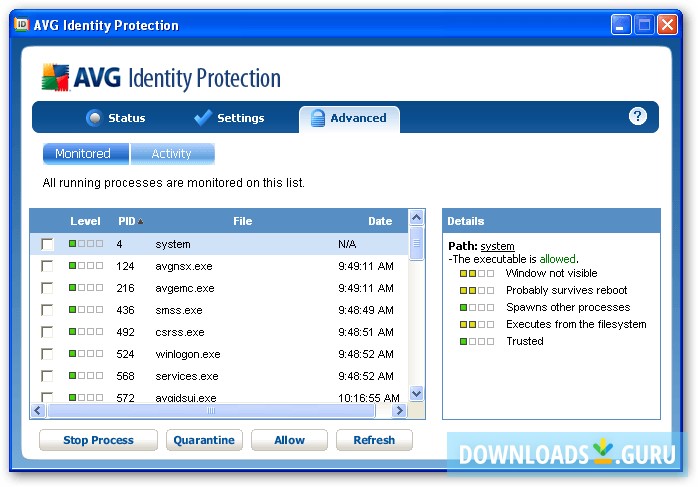Click the vertical scrollbar thumb
698x487 pixels.
(x=416, y=243)
